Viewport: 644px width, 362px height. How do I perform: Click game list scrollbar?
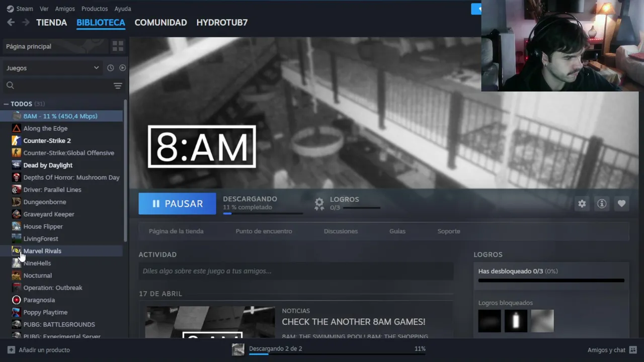(125, 171)
